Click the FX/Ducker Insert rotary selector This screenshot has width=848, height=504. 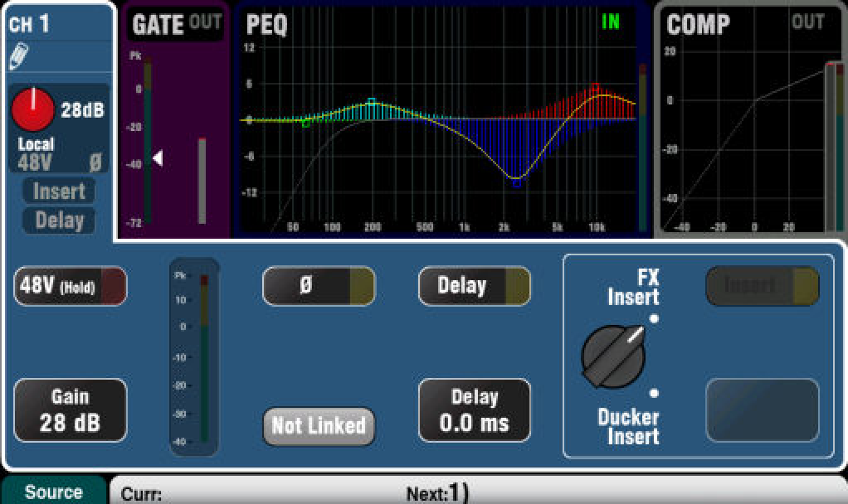(x=614, y=356)
